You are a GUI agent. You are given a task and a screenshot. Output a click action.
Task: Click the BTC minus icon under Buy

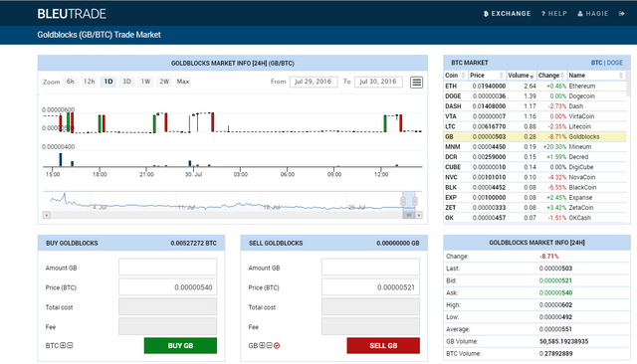click(70, 345)
